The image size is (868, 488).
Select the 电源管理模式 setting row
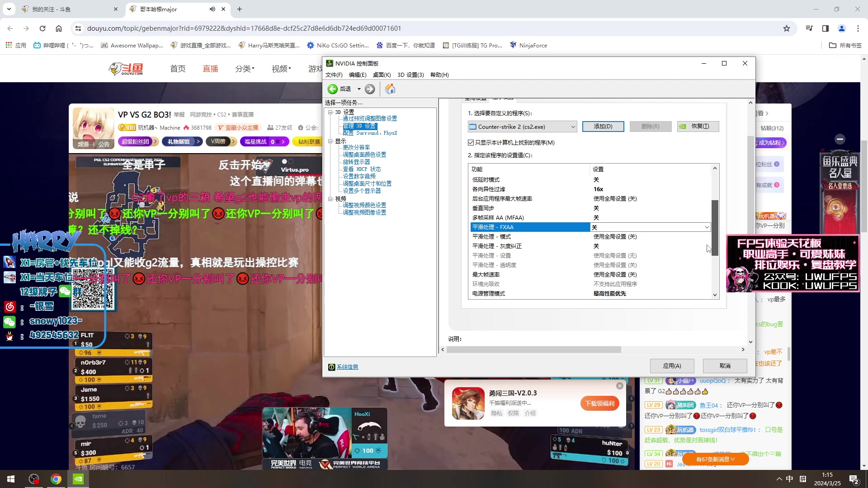click(590, 294)
